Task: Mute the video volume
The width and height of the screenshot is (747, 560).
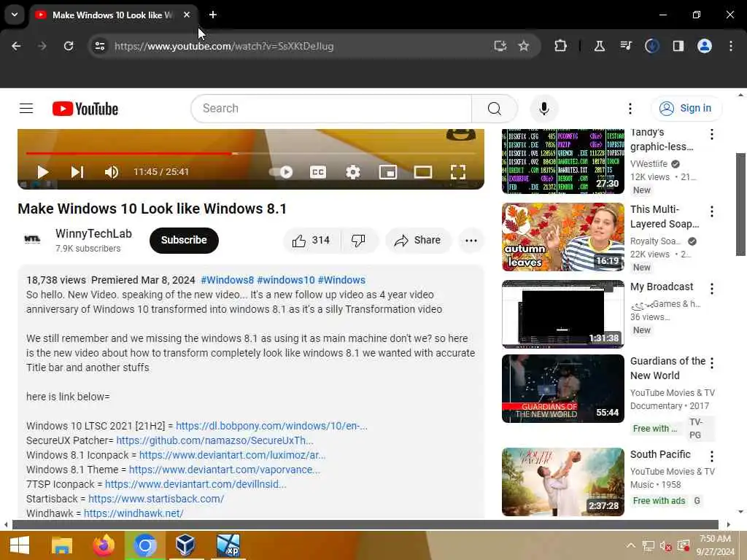Action: coord(112,172)
